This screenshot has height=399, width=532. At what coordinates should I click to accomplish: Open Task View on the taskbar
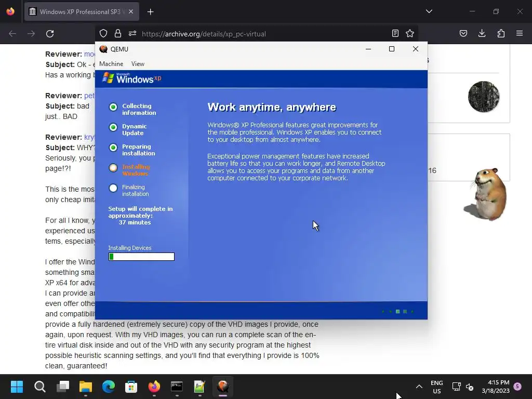[63, 387]
